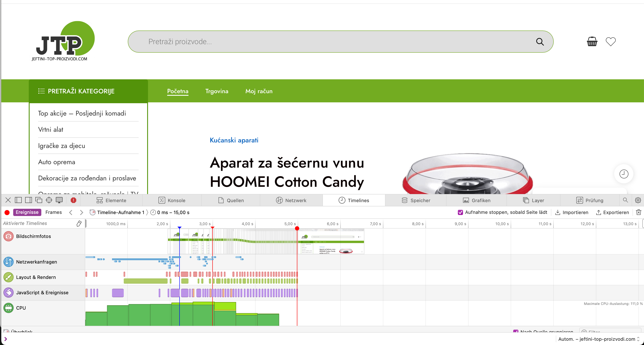
Task: Expand PRETRAŽI KATEGORIJE menu
Action: click(x=88, y=91)
